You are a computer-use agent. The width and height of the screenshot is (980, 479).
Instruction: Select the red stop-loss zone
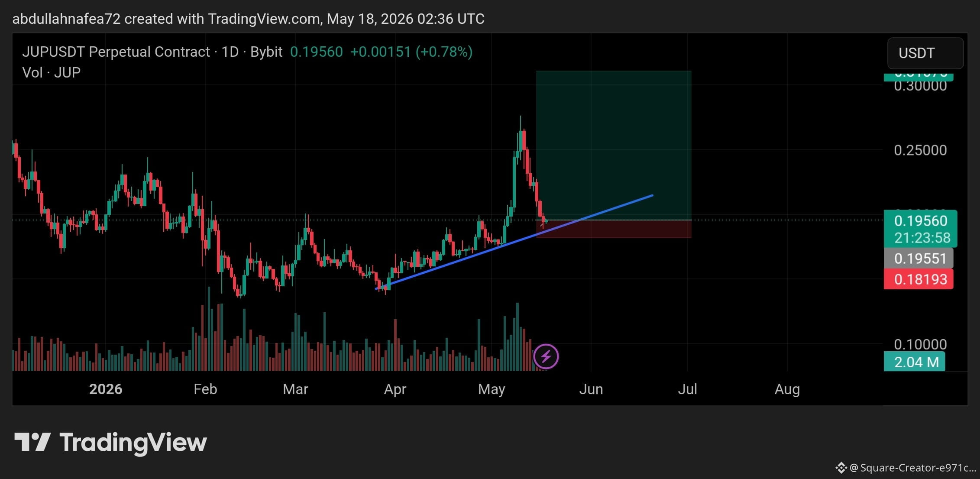point(614,229)
